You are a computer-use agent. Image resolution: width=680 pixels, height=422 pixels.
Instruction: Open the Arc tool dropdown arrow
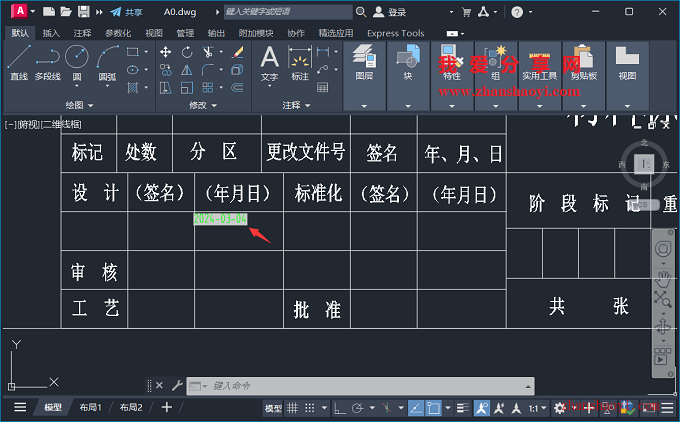coord(107,86)
